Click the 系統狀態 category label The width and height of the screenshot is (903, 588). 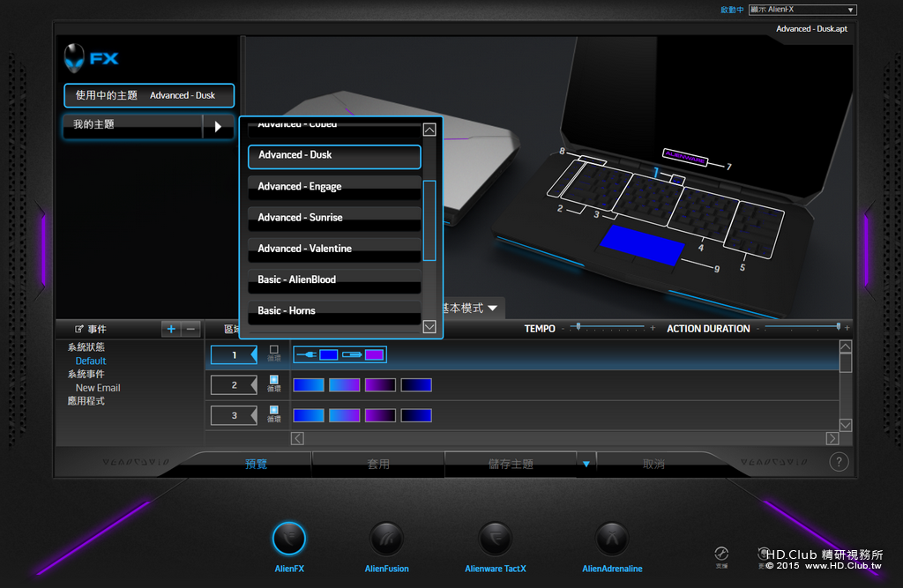tap(86, 347)
